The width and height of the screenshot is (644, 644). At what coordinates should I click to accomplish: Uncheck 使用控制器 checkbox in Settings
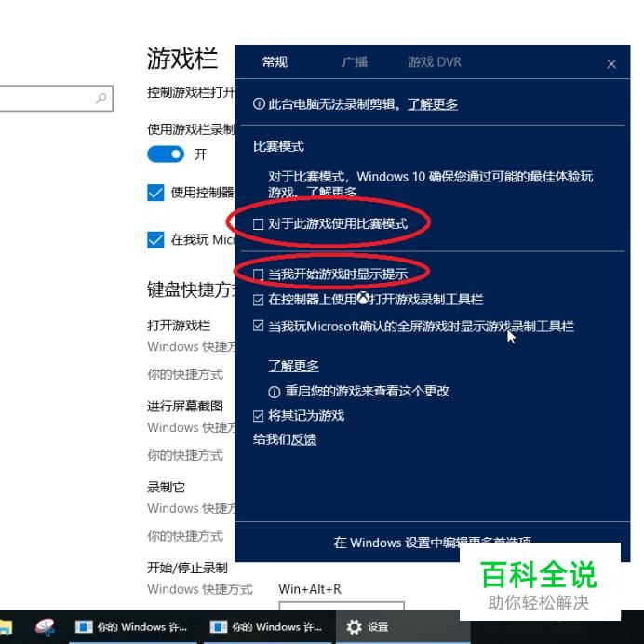point(155,193)
